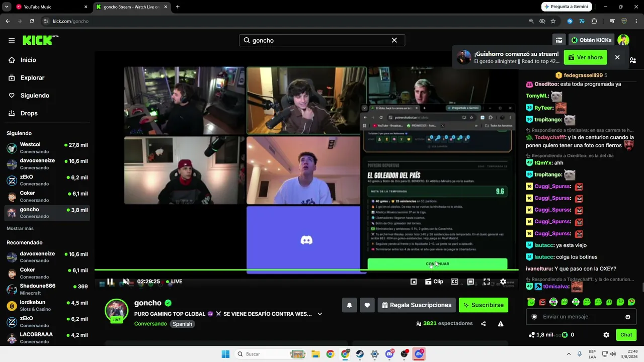This screenshot has height=362, width=644.
Task: Dismiss the Guishorro stream notification
Action: (x=617, y=57)
